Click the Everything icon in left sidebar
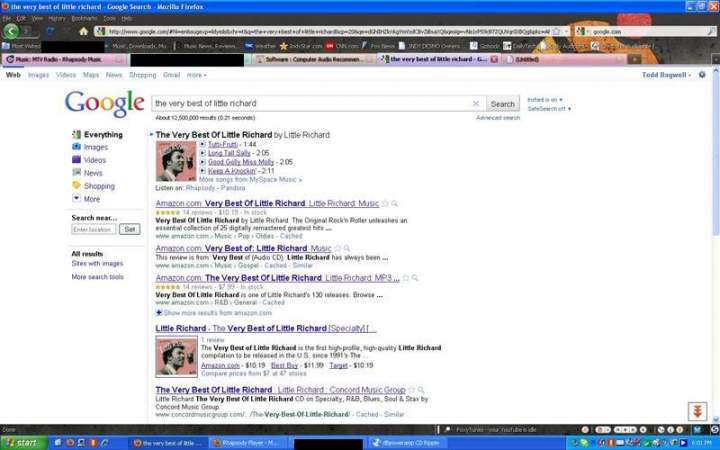The height and width of the screenshot is (450, 720). 76,134
